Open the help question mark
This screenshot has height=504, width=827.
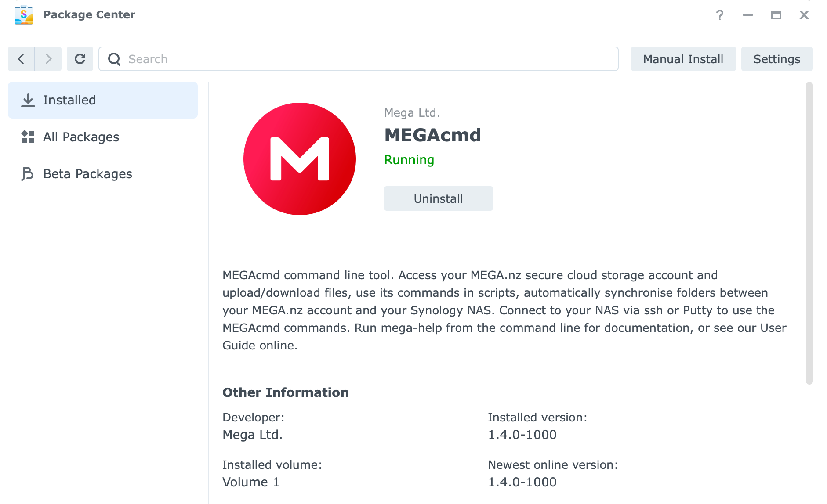tap(720, 15)
